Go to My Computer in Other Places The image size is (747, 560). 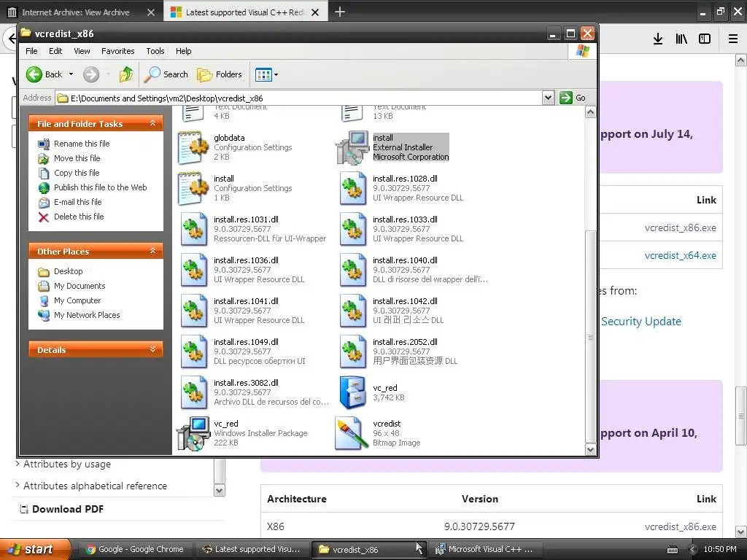77,300
